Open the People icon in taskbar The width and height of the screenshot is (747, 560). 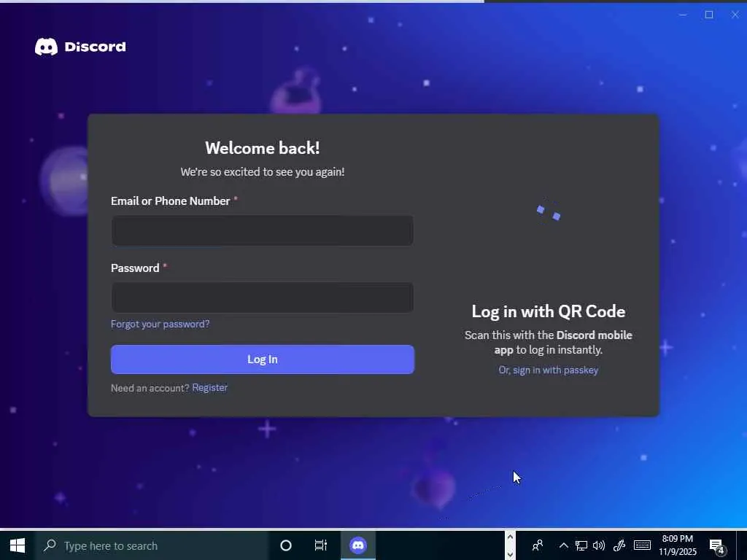[538, 545]
